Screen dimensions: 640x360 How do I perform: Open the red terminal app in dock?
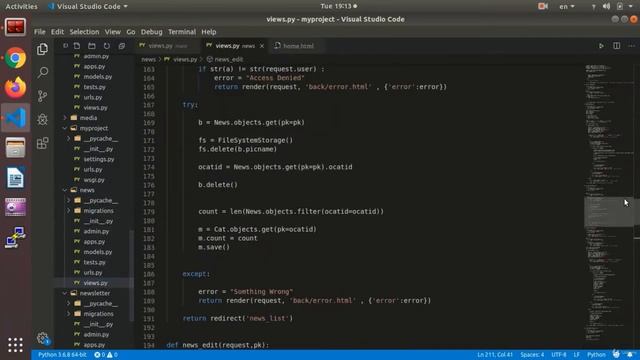[16, 27]
